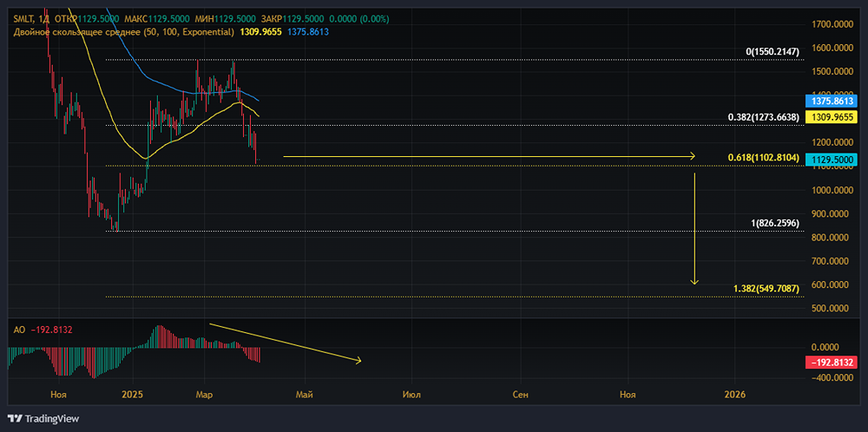The width and height of the screenshot is (868, 432).
Task: Click the Мар time axis label
Action: [204, 395]
